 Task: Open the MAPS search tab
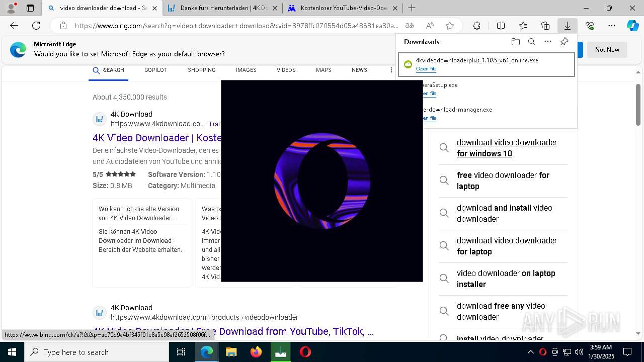324,70
